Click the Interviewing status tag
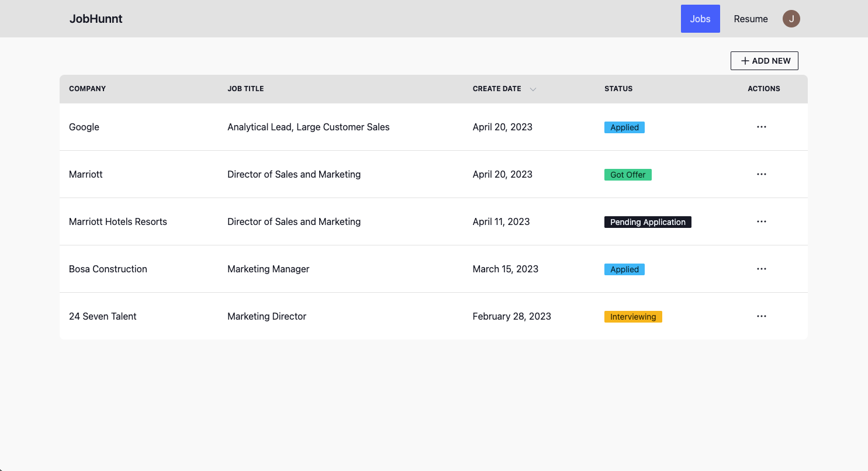 point(633,317)
